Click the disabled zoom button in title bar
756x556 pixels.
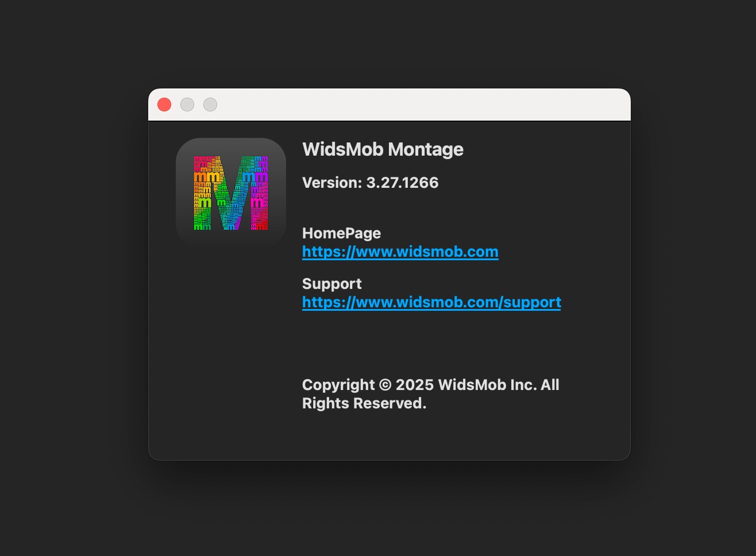click(x=210, y=105)
